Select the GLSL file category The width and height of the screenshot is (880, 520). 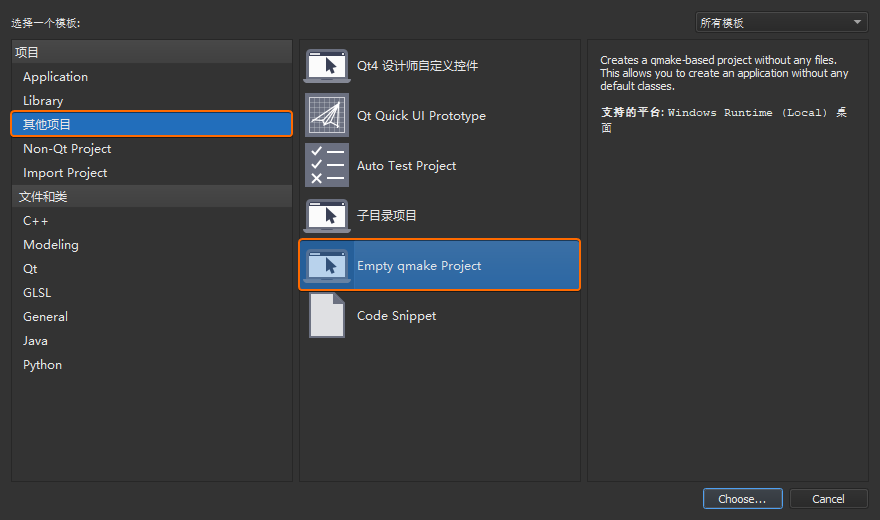37,293
